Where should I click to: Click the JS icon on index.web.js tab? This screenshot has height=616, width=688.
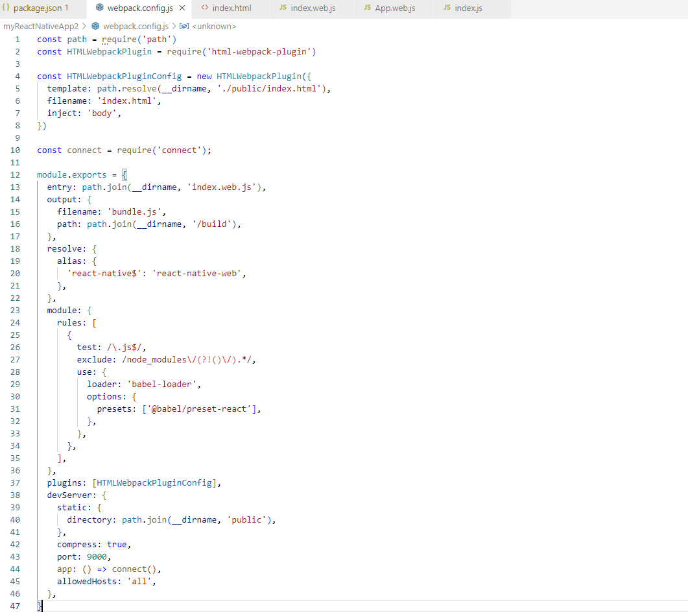283,8
